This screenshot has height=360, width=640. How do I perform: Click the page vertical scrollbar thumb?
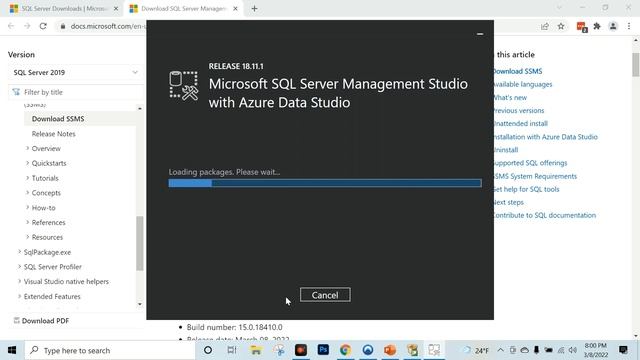coord(636,64)
